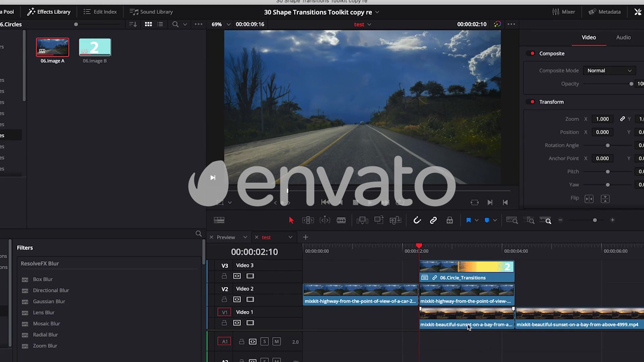Click flip horizontal icon in Transform
The height and width of the screenshot is (362, 644).
coord(589,199)
